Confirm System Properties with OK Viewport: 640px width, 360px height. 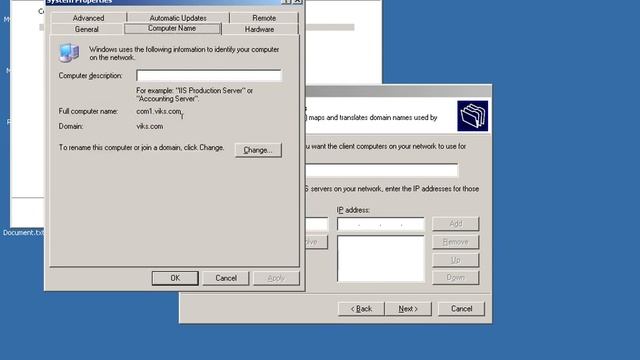[x=175, y=278]
